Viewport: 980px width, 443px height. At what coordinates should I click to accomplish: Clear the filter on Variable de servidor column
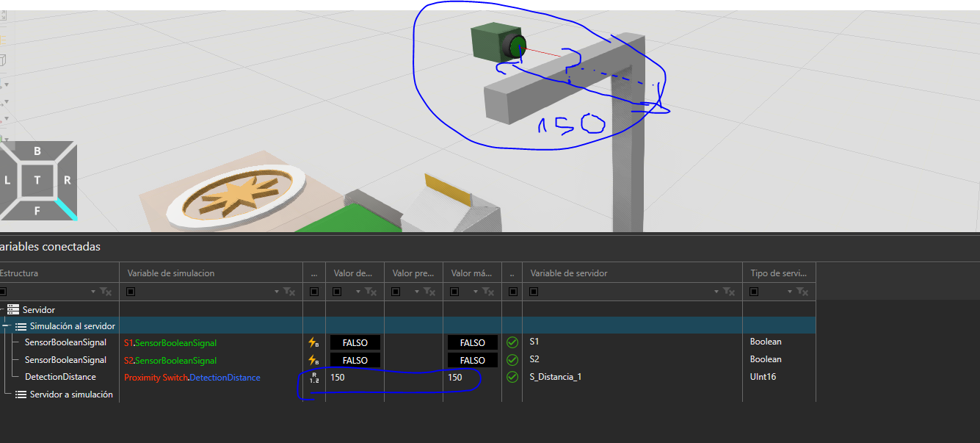tap(728, 292)
